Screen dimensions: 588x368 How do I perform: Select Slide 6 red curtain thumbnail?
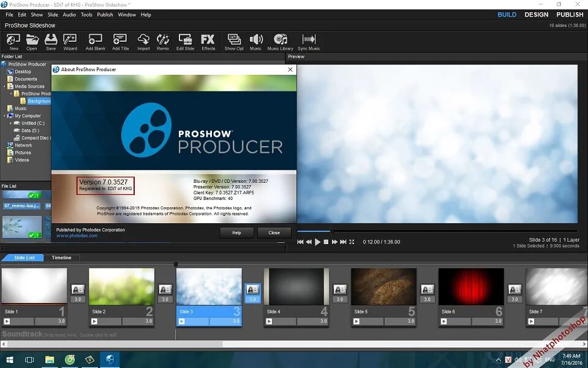pos(471,286)
